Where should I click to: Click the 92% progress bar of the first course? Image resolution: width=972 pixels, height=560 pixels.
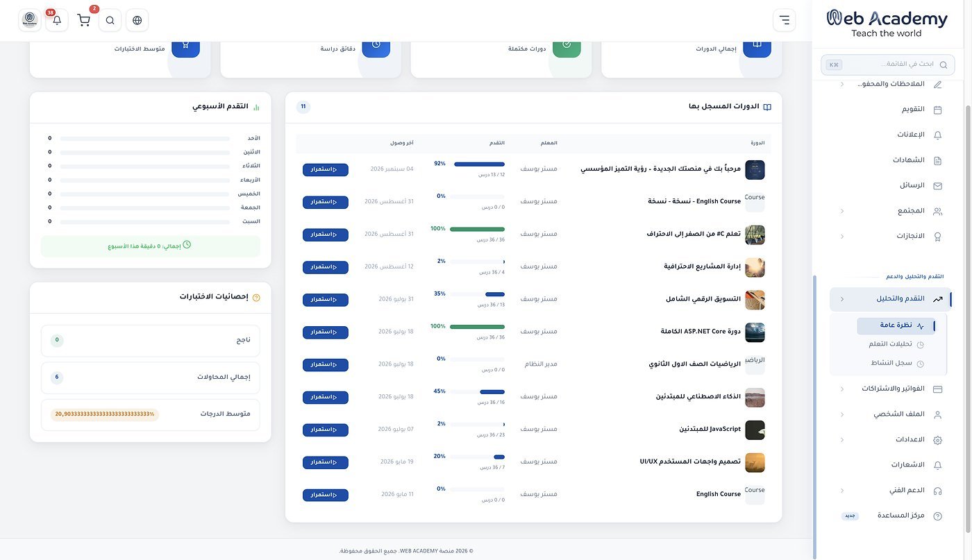pos(479,164)
